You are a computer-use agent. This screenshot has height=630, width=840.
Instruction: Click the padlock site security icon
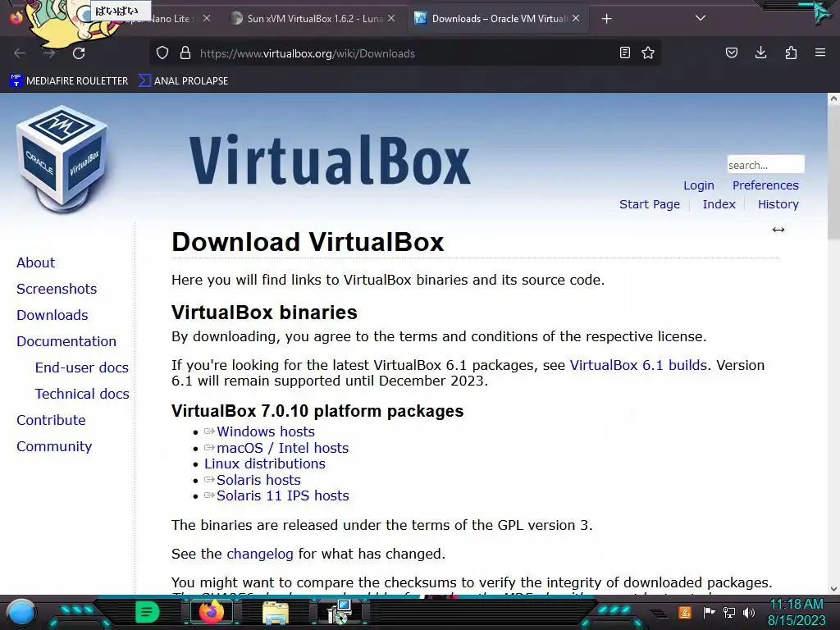185,53
